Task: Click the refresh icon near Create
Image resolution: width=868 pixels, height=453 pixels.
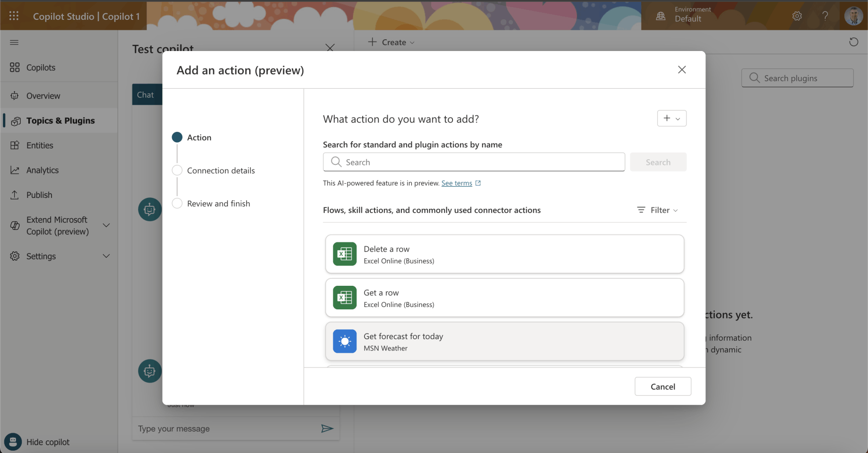Action: click(853, 42)
